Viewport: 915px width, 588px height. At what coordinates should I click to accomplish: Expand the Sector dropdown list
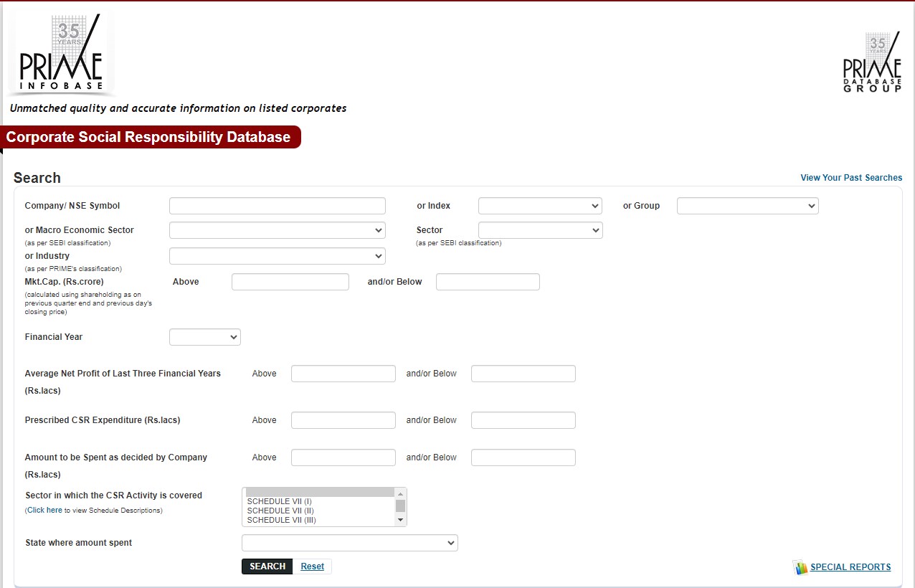[x=540, y=230]
